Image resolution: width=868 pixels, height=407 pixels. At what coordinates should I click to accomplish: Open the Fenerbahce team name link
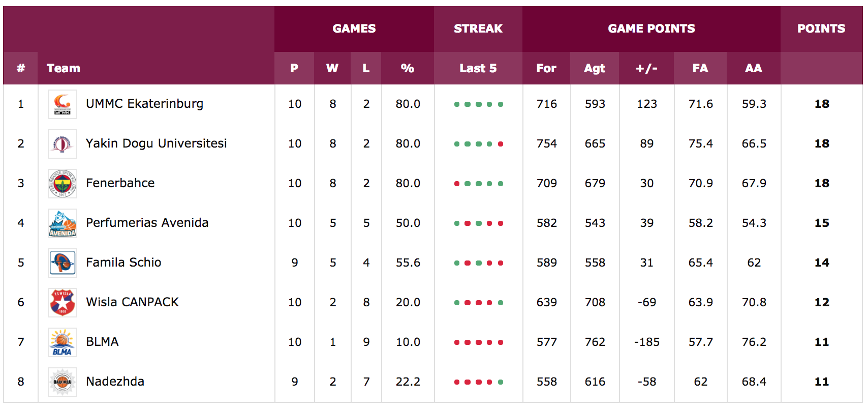coord(120,183)
